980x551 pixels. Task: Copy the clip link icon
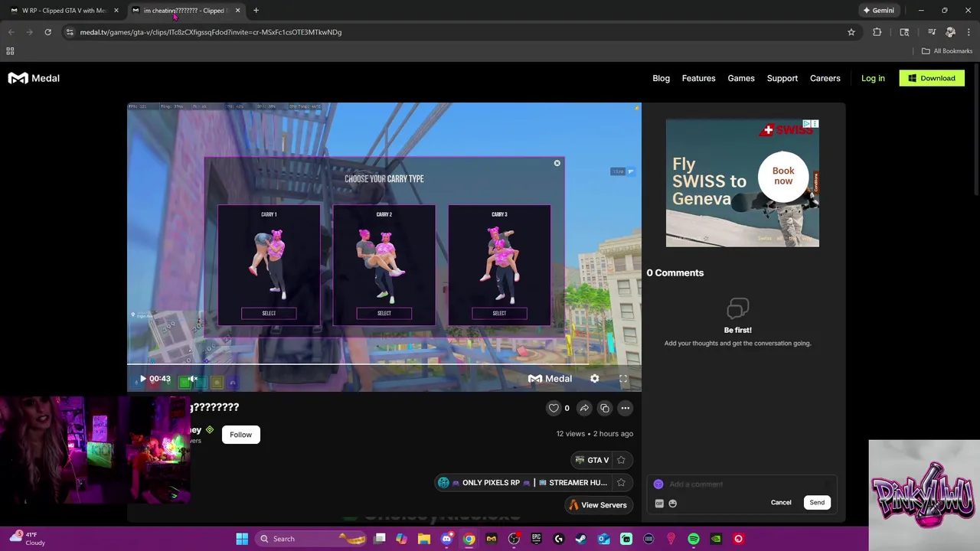(x=605, y=408)
